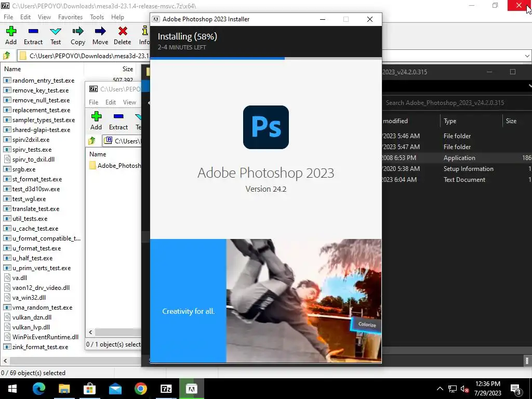Screen dimensions: 532x399
Task: Click Add in the main 7-Zip toolbar
Action: click(11, 36)
